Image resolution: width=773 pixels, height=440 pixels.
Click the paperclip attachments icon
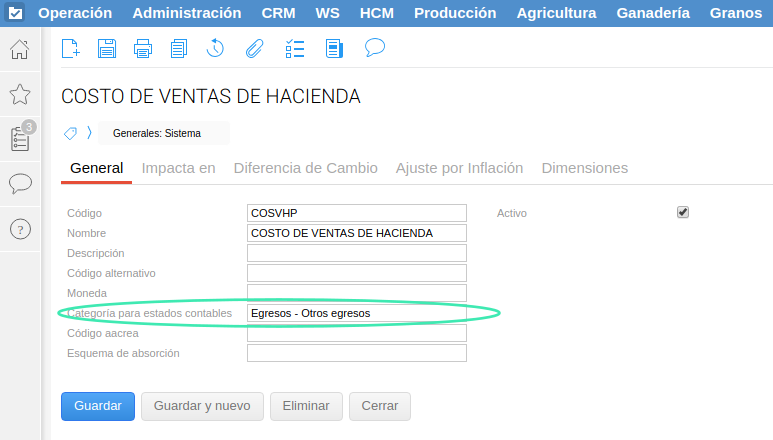(x=254, y=48)
